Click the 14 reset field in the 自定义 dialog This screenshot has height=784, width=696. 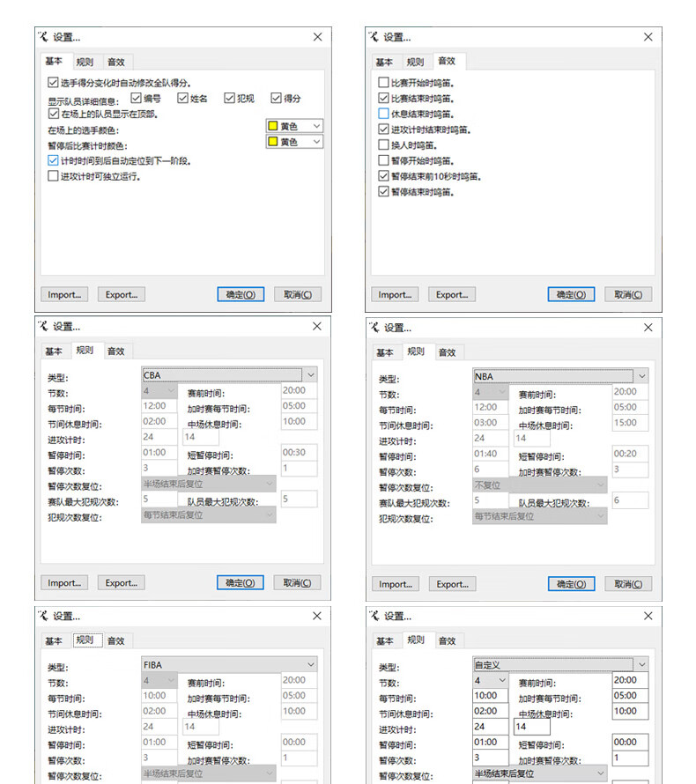click(x=532, y=727)
